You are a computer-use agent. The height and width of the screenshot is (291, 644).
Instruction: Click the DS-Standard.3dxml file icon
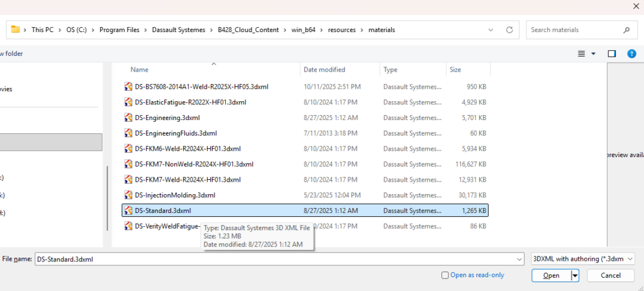pyautogui.click(x=128, y=211)
